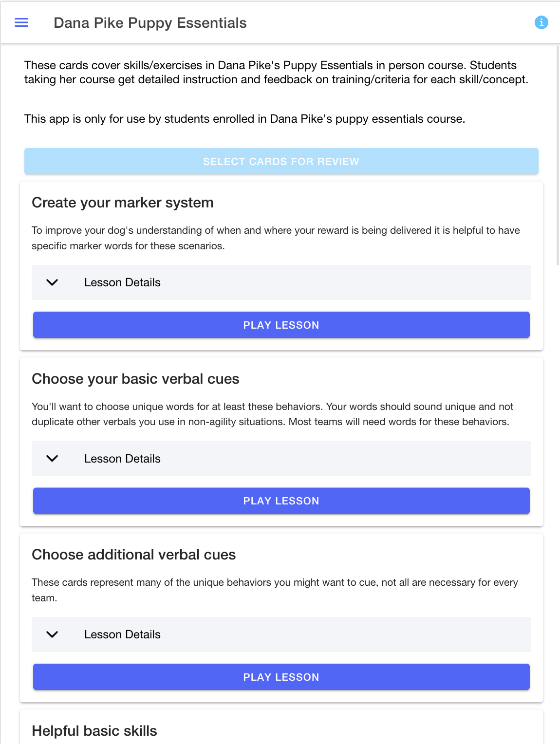Click the enrolled-students-only notice text

(x=244, y=119)
